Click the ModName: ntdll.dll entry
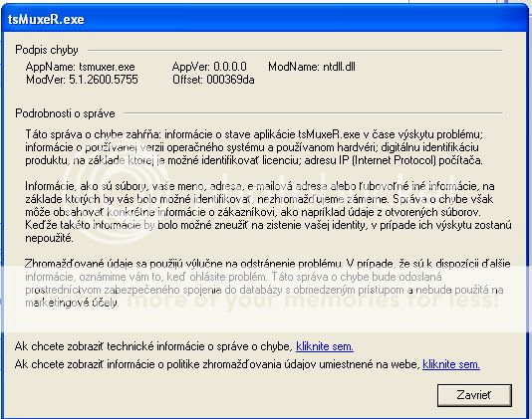This screenshot has height=419, width=532. coord(312,67)
